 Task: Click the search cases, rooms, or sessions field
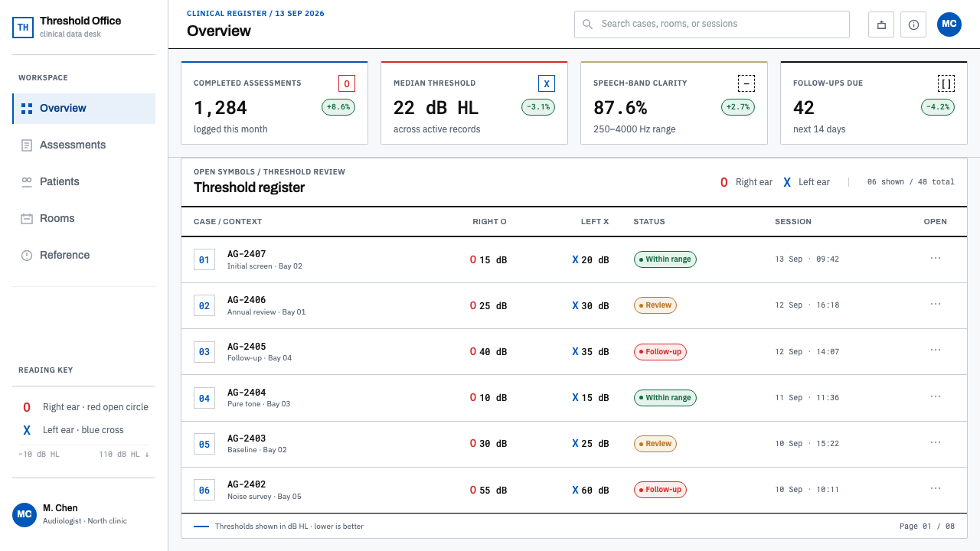(712, 24)
